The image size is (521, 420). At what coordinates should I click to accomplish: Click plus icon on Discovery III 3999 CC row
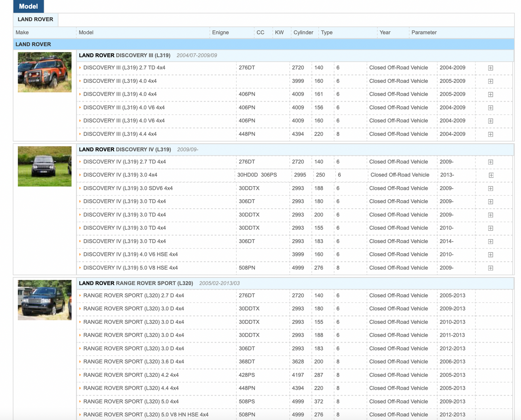pyautogui.click(x=490, y=81)
